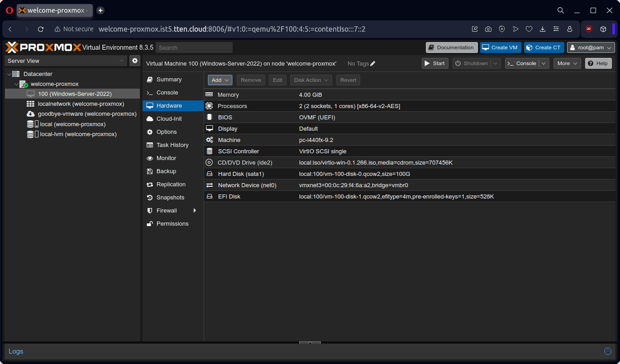
Task: Select the VirtIO SCSI single value
Action: [x=323, y=151]
